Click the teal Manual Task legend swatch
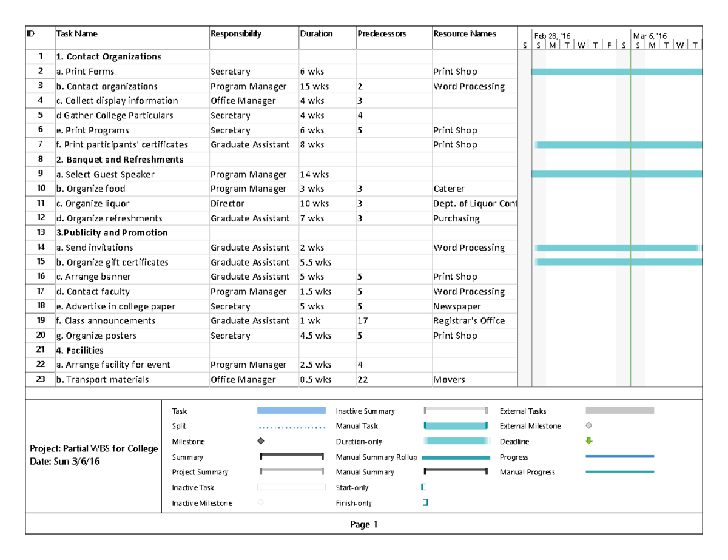This screenshot has width=728, height=560. pos(456,426)
